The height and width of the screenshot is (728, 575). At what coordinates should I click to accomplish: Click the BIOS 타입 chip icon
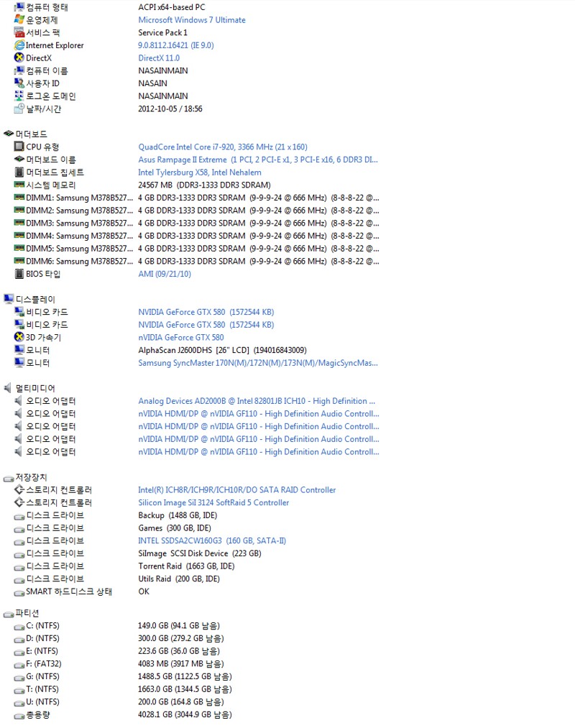19,274
